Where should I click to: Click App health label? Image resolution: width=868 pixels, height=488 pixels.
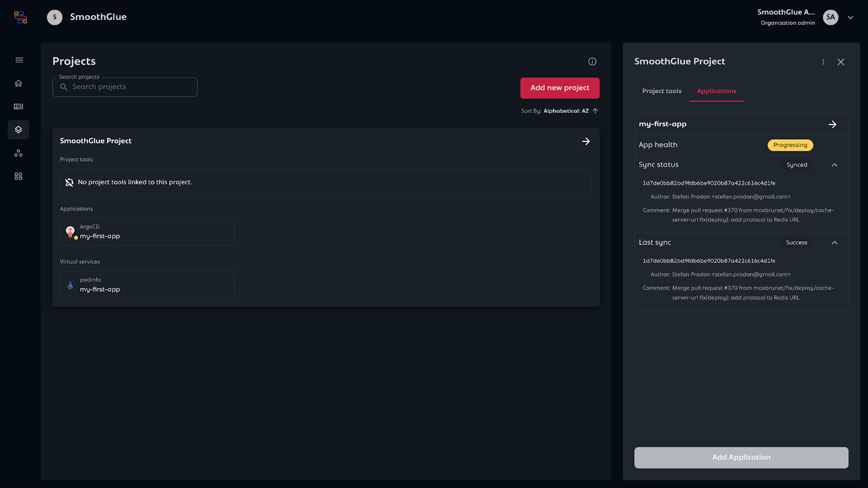[x=658, y=145]
